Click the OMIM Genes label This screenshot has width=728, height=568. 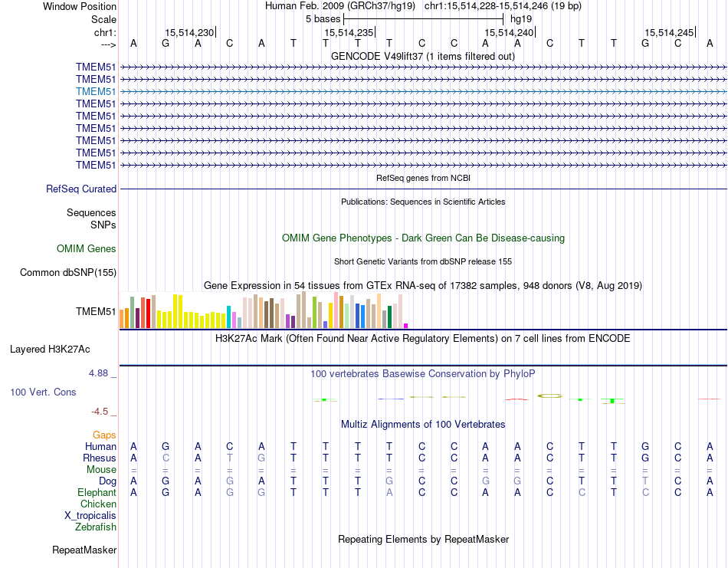tap(87, 249)
